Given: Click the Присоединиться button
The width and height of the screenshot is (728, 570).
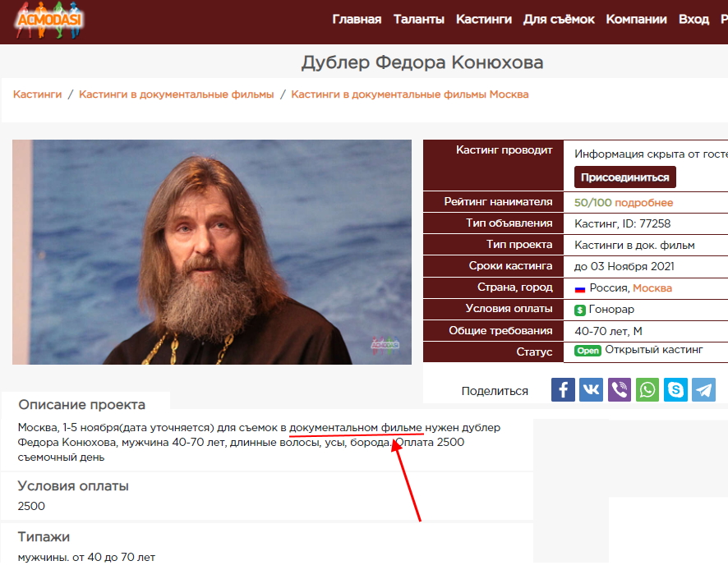Looking at the screenshot, I should click(625, 177).
